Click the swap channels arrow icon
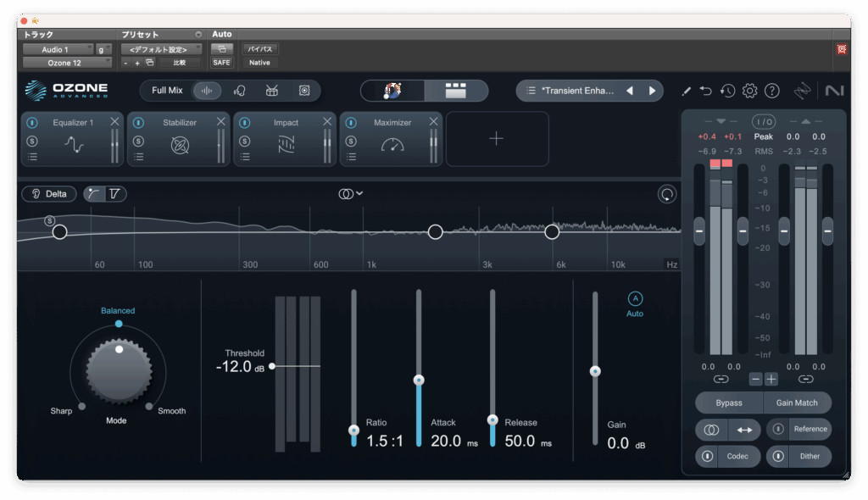Image resolution: width=868 pixels, height=500 pixels. pyautogui.click(x=743, y=430)
